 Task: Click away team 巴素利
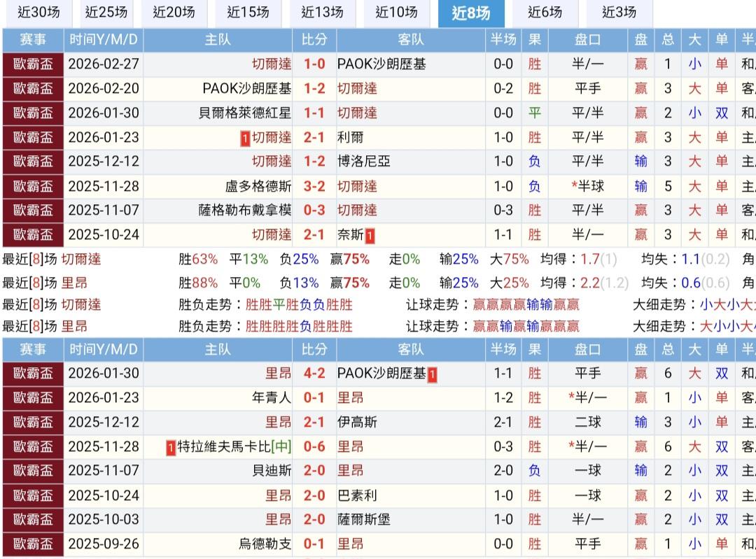(357, 495)
